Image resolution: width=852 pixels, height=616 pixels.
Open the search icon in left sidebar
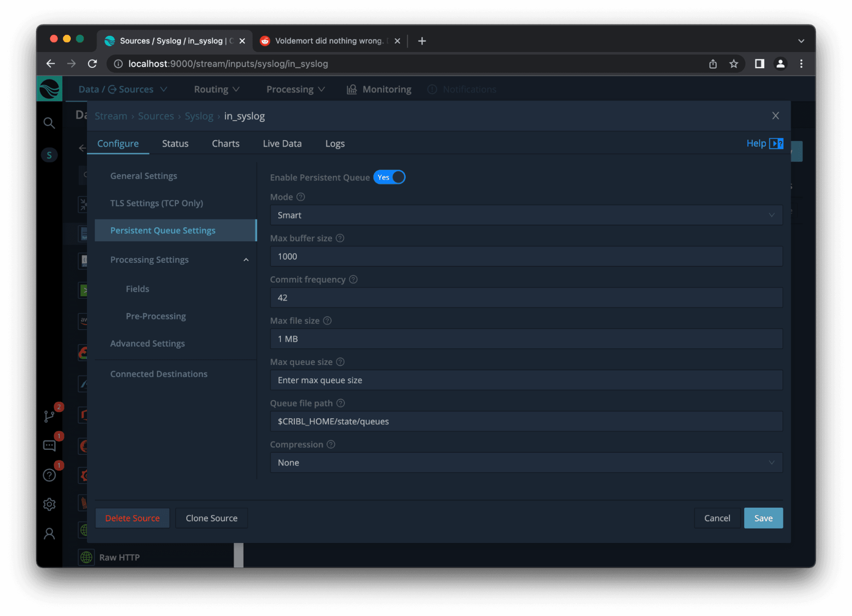pos(49,123)
